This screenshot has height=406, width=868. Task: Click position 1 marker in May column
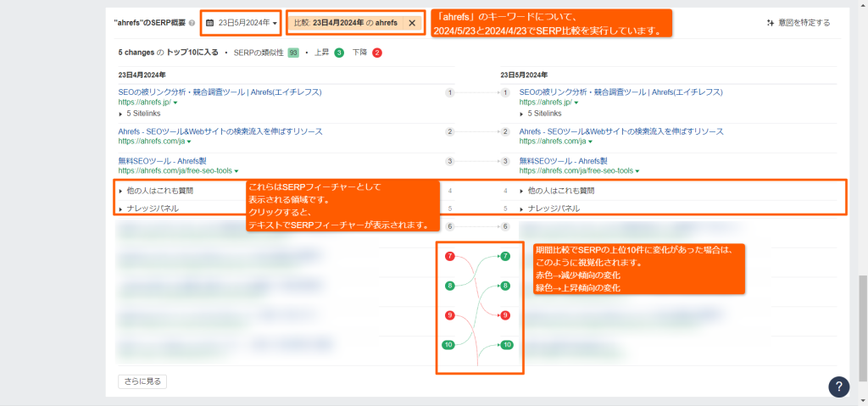pos(505,93)
